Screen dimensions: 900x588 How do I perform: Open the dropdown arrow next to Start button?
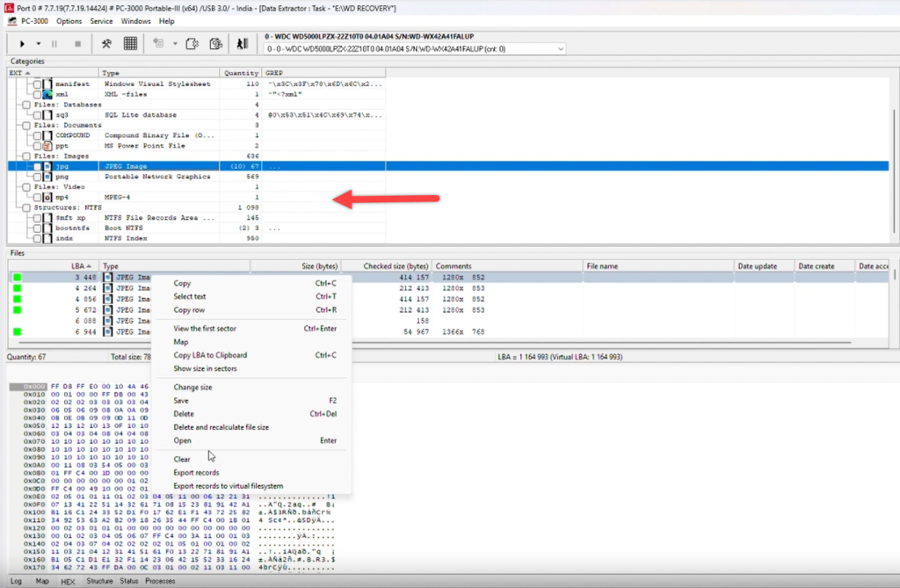(x=38, y=43)
